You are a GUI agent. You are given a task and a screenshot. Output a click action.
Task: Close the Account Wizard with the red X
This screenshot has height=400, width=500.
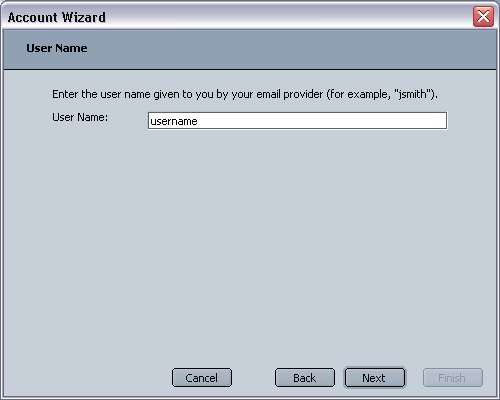pyautogui.click(x=483, y=16)
